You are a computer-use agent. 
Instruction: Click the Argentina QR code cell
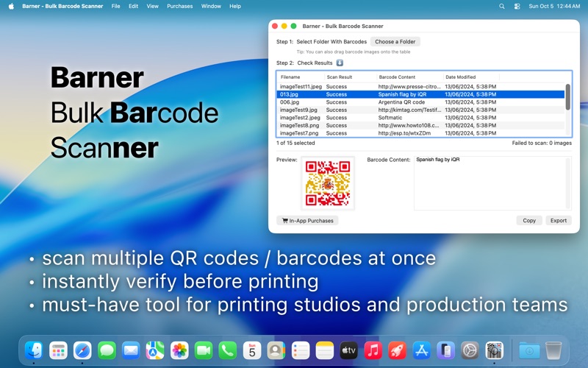tap(401, 102)
